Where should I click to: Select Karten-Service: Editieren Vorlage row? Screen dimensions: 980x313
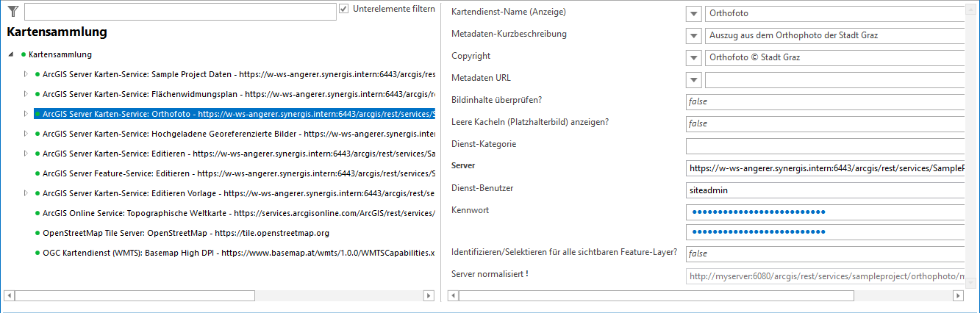(239, 193)
